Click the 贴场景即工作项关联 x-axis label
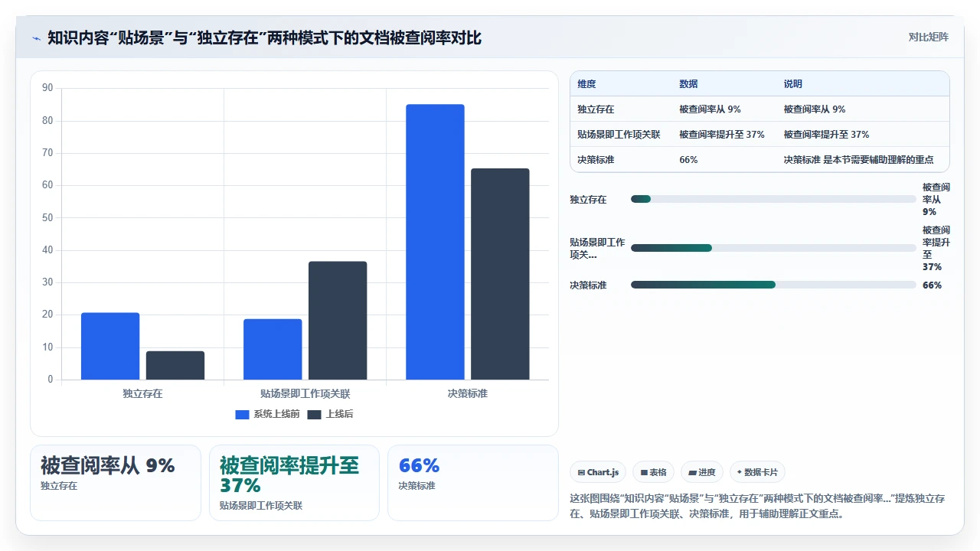 pos(305,393)
